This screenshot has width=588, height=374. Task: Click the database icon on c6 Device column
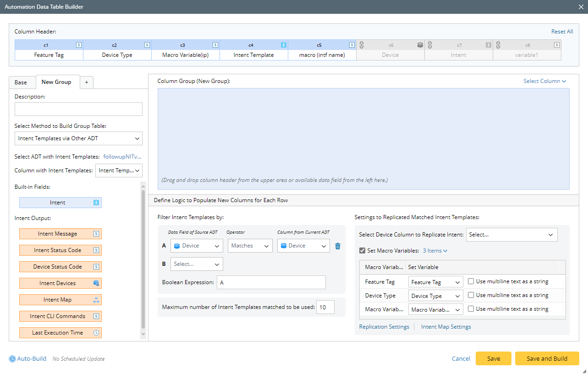tap(420, 45)
